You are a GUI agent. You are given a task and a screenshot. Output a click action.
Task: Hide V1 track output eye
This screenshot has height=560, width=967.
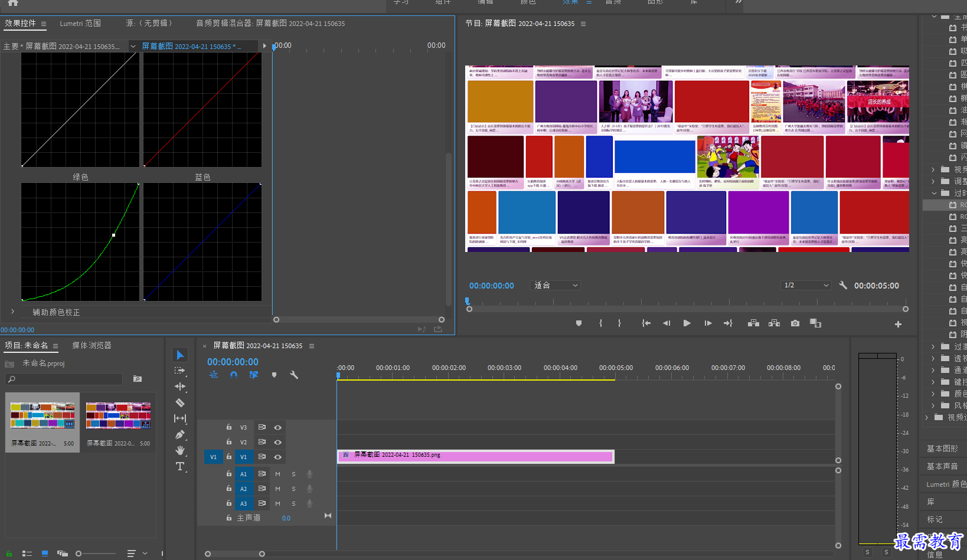coord(277,457)
